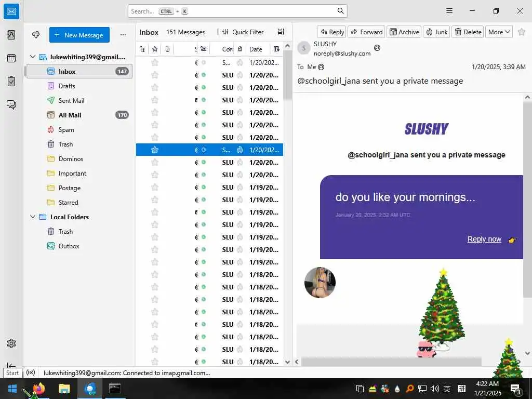Click the online status icon in status bar
This screenshot has height=399, width=532.
pyautogui.click(x=31, y=373)
